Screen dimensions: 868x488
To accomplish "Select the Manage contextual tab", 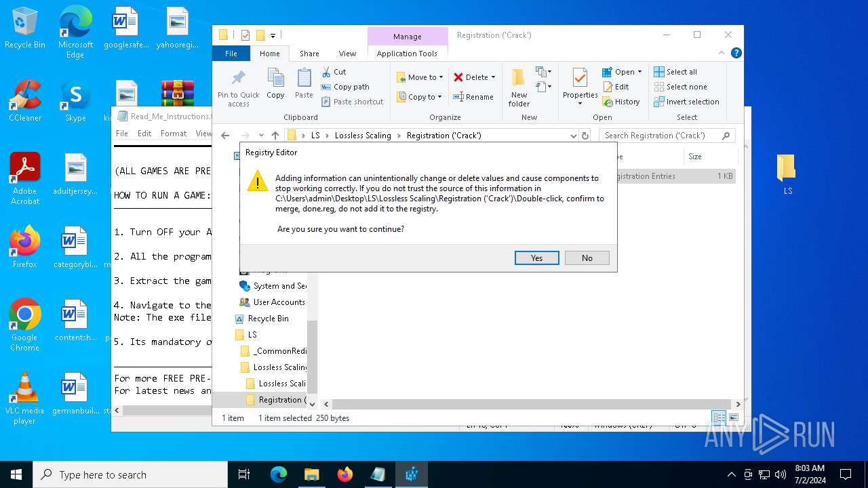I will (x=407, y=37).
